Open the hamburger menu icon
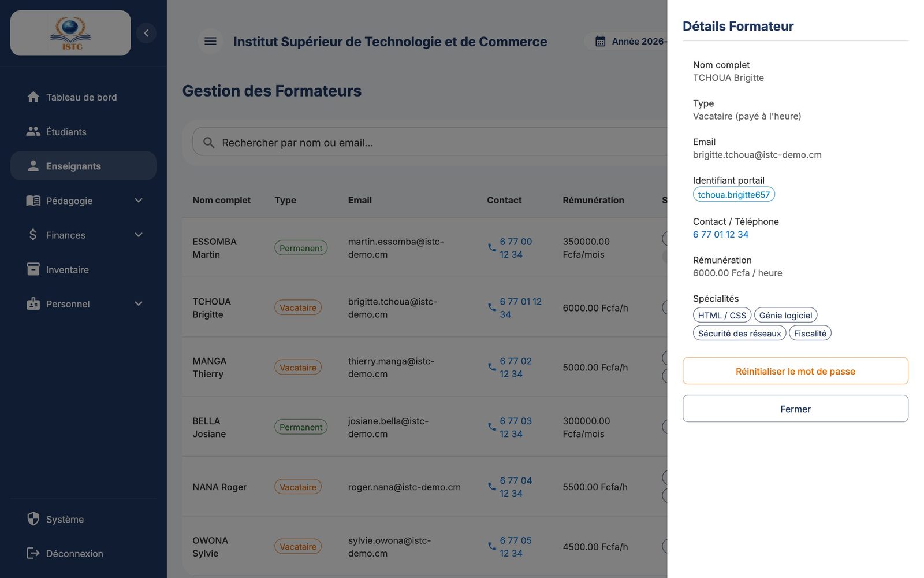The height and width of the screenshot is (578, 924). 210,41
